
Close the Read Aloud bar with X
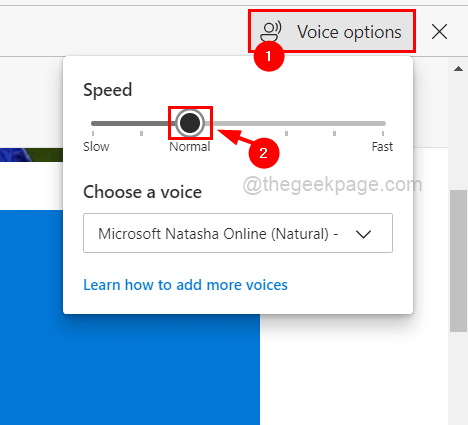pyautogui.click(x=439, y=32)
